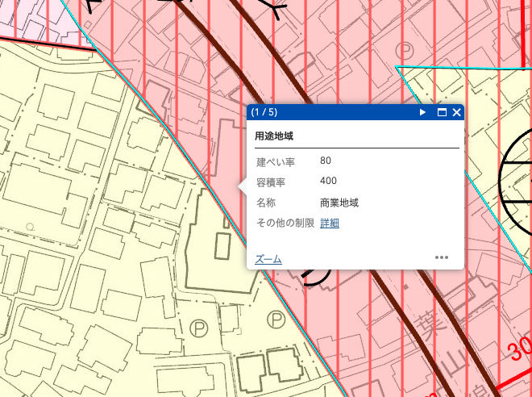This screenshot has height=397, width=532.
Task: Click the large black circle symbol at right edge
Action: click(515, 180)
